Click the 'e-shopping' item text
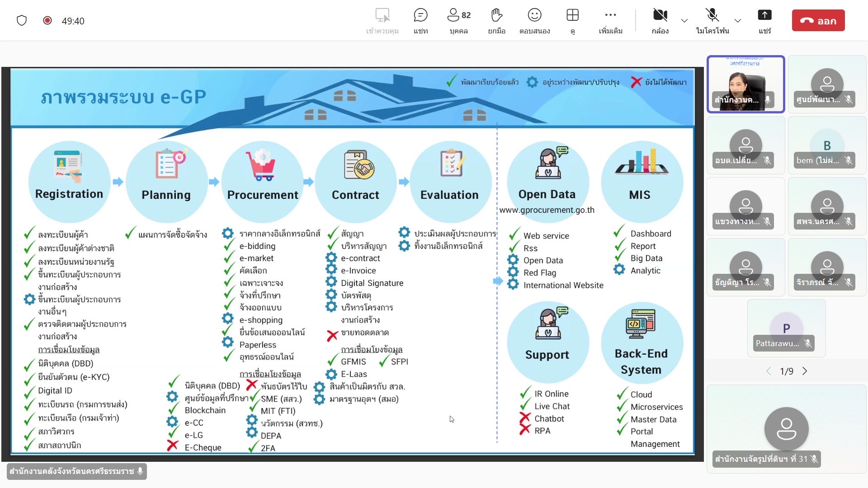 [261, 320]
